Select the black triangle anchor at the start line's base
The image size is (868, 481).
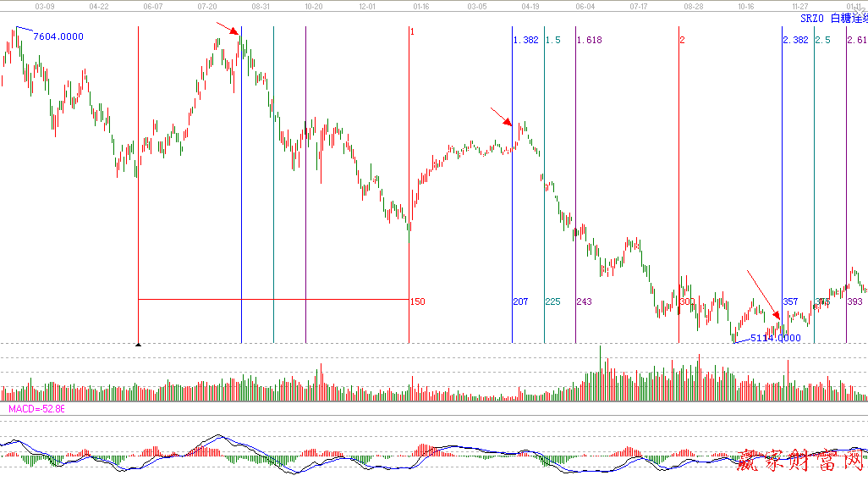coord(138,344)
